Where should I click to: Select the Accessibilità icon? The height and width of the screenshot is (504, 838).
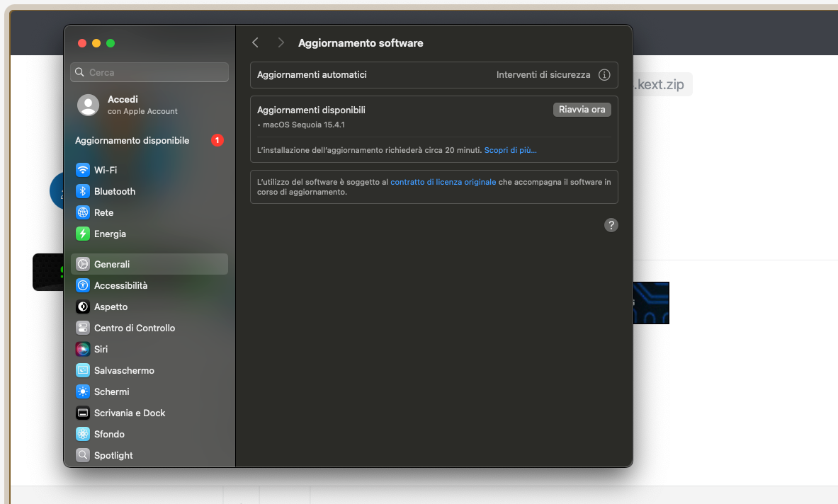pos(83,286)
